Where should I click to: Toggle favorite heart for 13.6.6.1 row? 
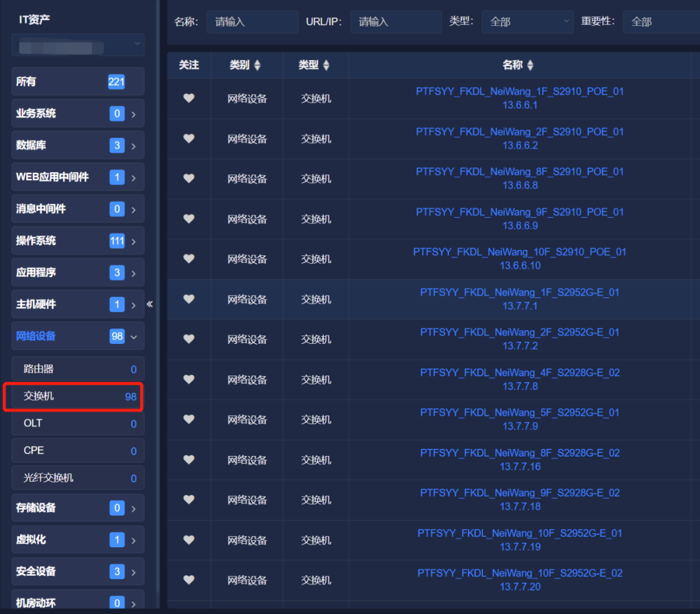189,98
